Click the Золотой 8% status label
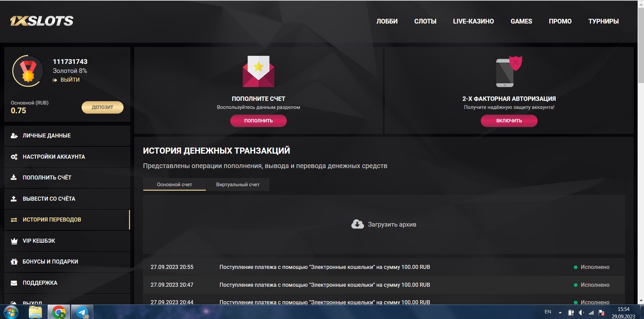Image resolution: width=644 pixels, height=319 pixels. point(70,71)
